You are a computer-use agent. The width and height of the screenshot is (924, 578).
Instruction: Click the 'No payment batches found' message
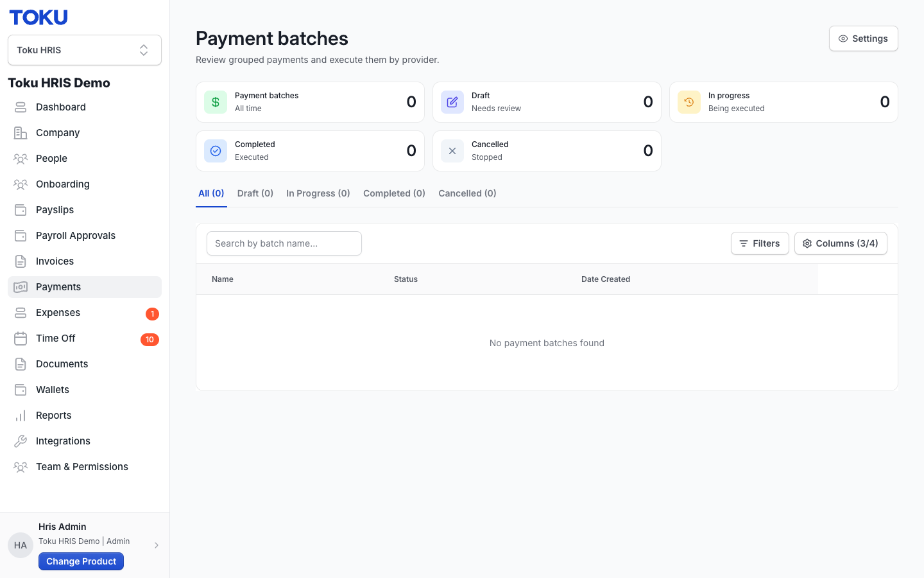[547, 343]
